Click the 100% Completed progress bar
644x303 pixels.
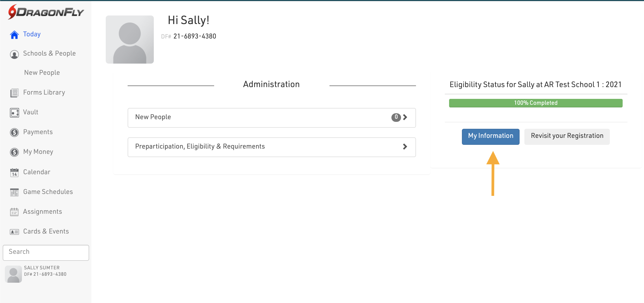tap(536, 103)
